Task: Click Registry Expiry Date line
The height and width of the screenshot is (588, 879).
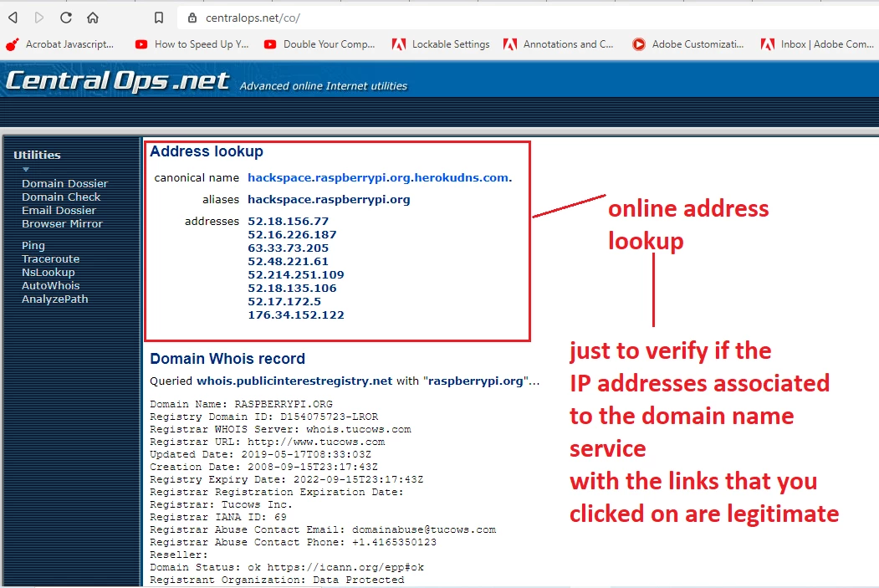Action: tap(287, 480)
